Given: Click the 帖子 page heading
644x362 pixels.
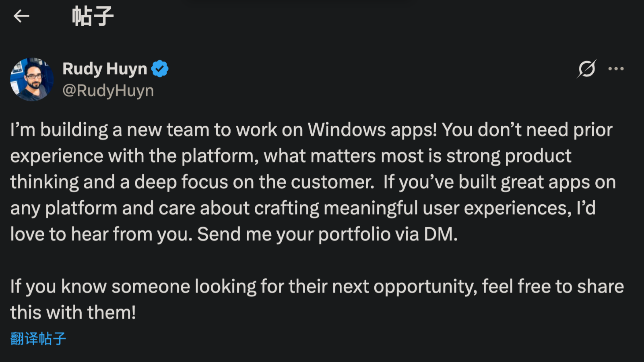Looking at the screenshot, I should [x=93, y=16].
